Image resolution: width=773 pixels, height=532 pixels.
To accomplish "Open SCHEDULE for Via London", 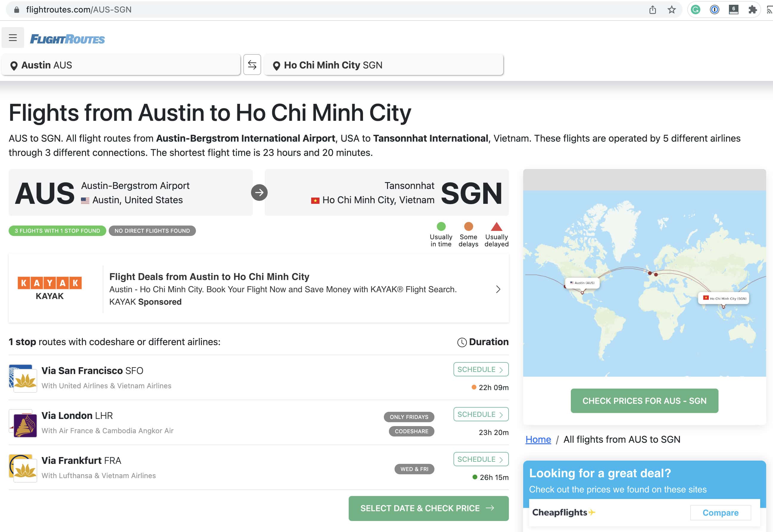I will click(481, 414).
